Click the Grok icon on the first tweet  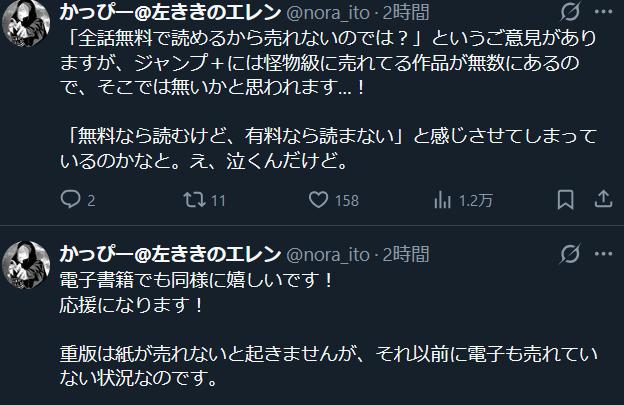coord(570,14)
